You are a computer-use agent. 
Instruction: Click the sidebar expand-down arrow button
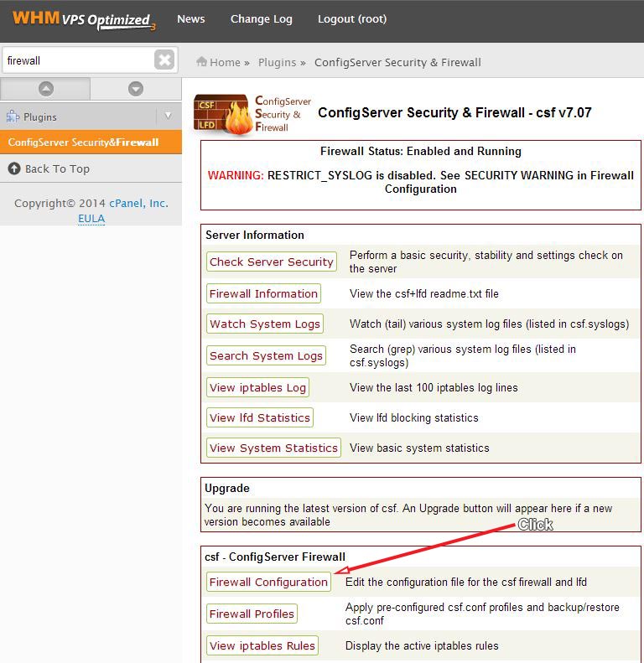pyautogui.click(x=136, y=89)
